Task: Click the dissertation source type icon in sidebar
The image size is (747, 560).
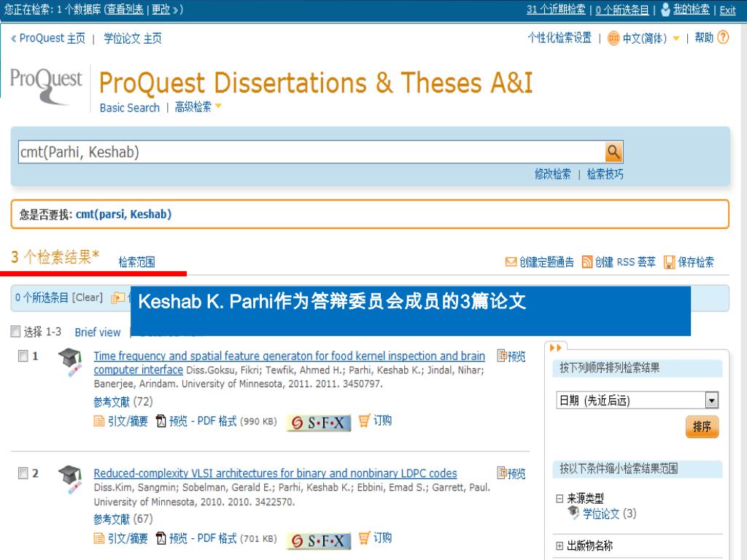Action: [573, 513]
